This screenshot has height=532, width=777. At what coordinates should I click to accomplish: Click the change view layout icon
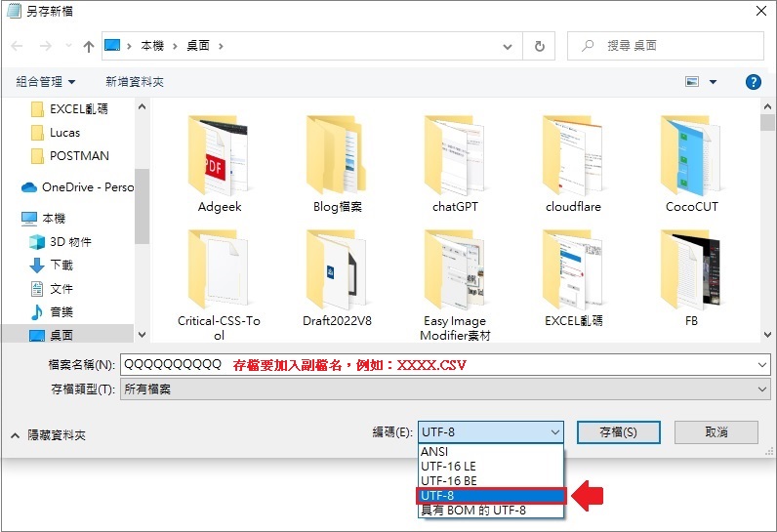tap(693, 82)
